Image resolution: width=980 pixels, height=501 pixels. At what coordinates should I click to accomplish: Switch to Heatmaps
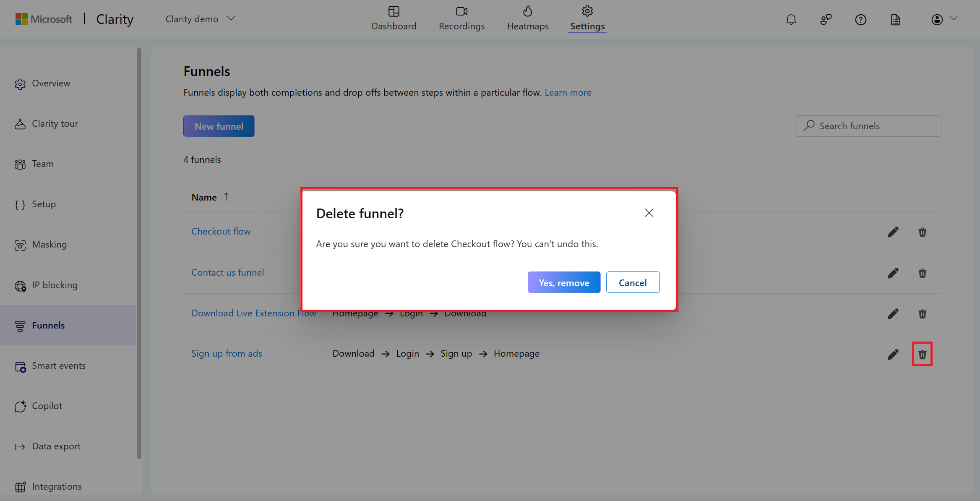click(527, 18)
